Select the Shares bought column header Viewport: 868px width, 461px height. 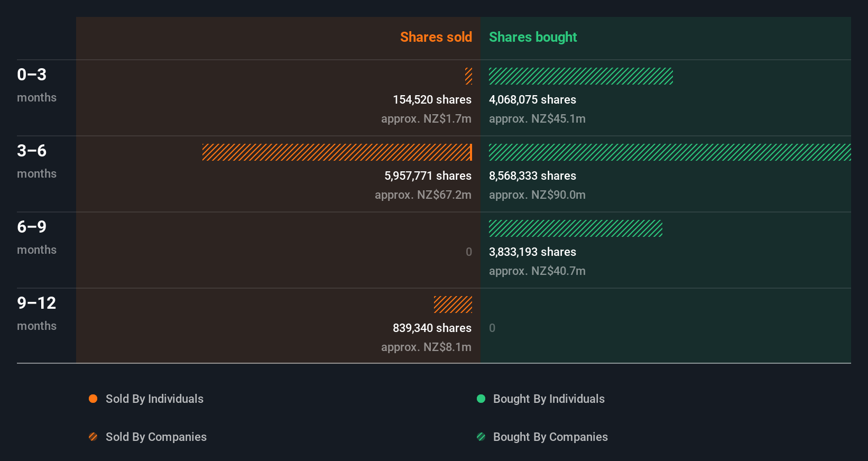pos(533,37)
